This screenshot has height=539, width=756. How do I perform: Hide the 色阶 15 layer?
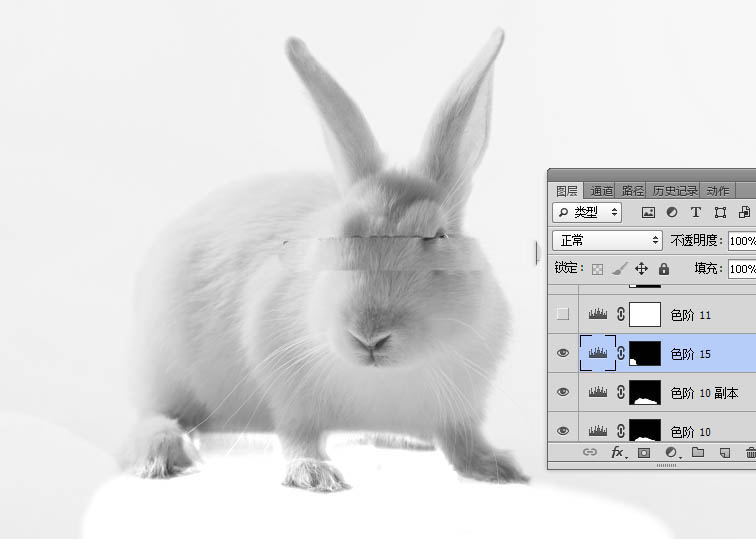[563, 353]
